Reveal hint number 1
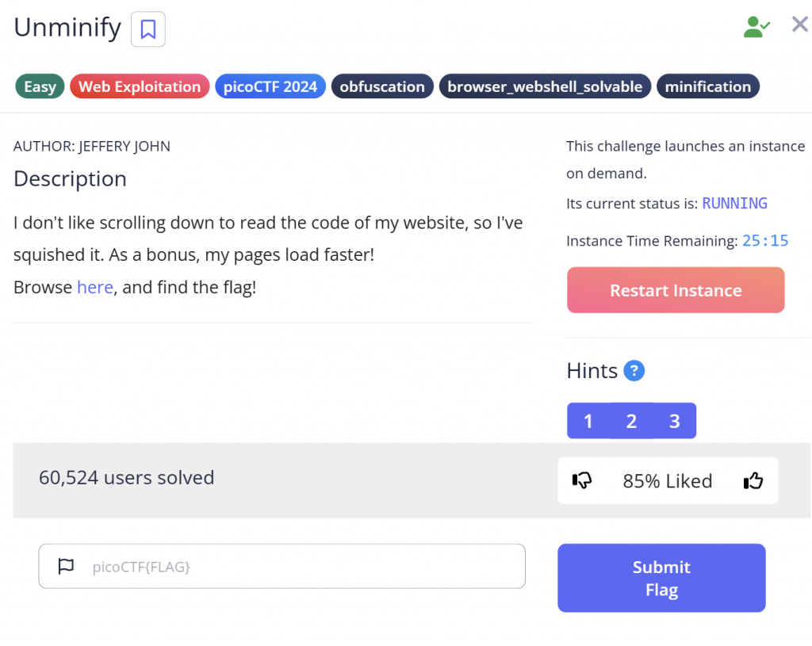The height and width of the screenshot is (646, 812). tap(588, 421)
